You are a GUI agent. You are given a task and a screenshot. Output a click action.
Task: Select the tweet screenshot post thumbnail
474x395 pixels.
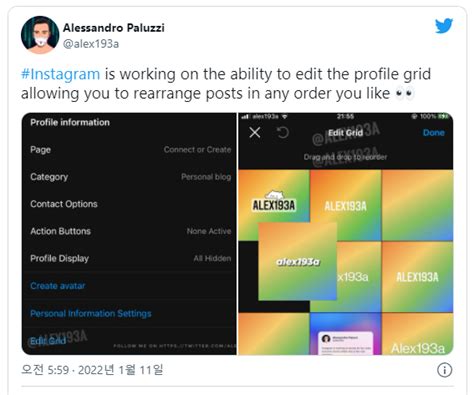[x=345, y=334]
